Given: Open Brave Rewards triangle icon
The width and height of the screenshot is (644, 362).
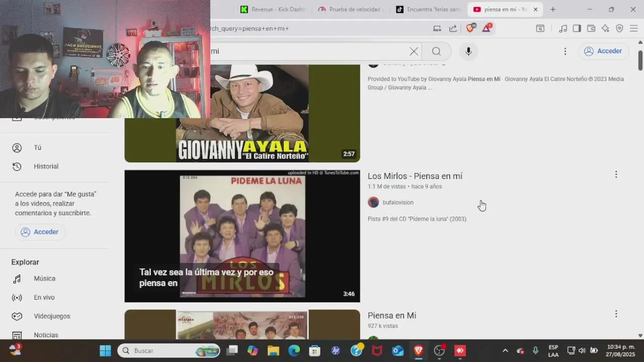Looking at the screenshot, I should (487, 28).
